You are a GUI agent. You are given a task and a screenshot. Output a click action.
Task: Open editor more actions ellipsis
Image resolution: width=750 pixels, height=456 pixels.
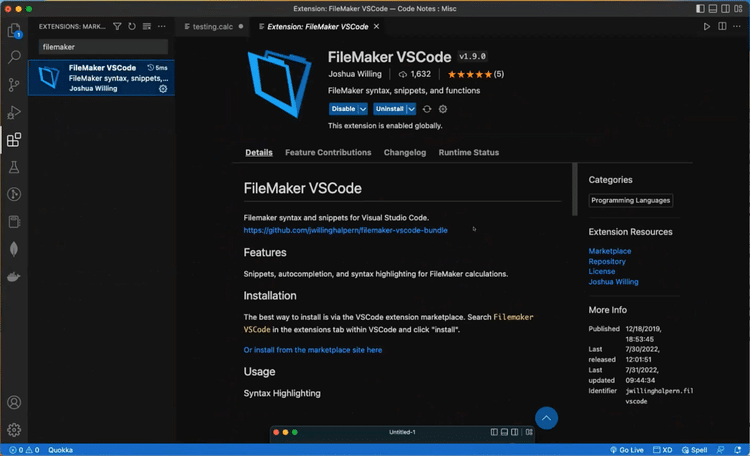pyautogui.click(x=737, y=26)
